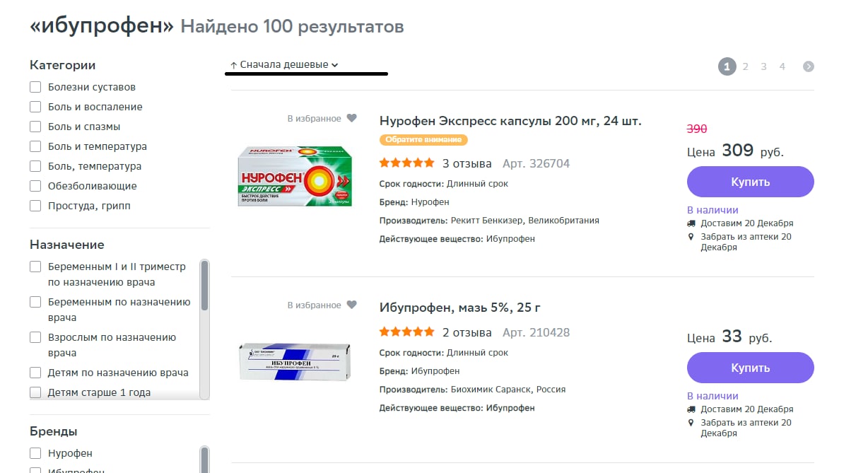Enable the Обезболивающие category filter

(35, 186)
